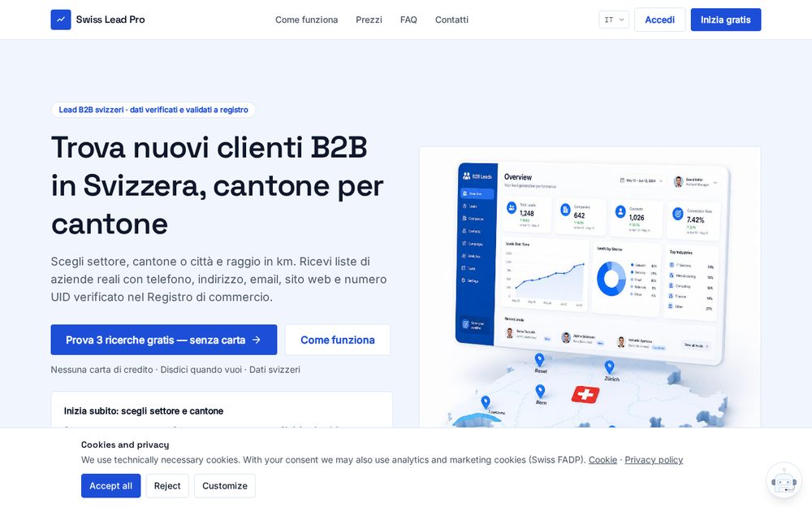The height and width of the screenshot is (508, 812).
Task: Click the Lead B2B svizzeri badge
Action: (x=153, y=110)
